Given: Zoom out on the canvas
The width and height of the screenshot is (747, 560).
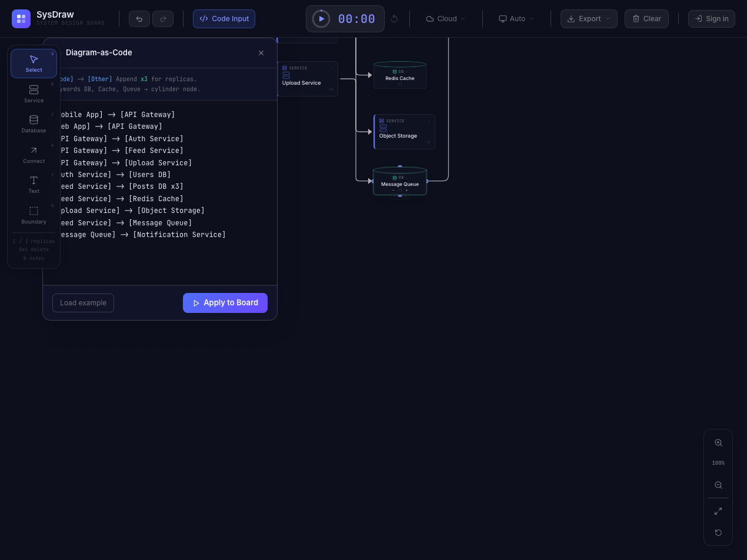Looking at the screenshot, I should pyautogui.click(x=718, y=485).
